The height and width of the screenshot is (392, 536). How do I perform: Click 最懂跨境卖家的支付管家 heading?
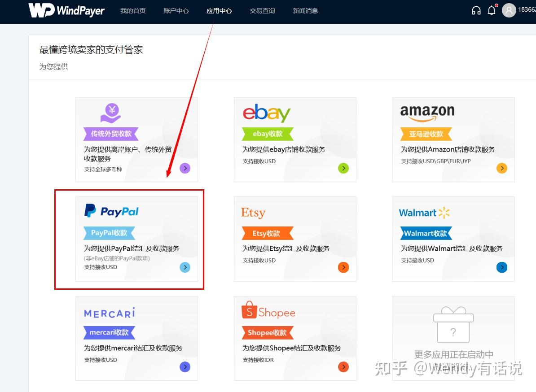tap(91, 50)
